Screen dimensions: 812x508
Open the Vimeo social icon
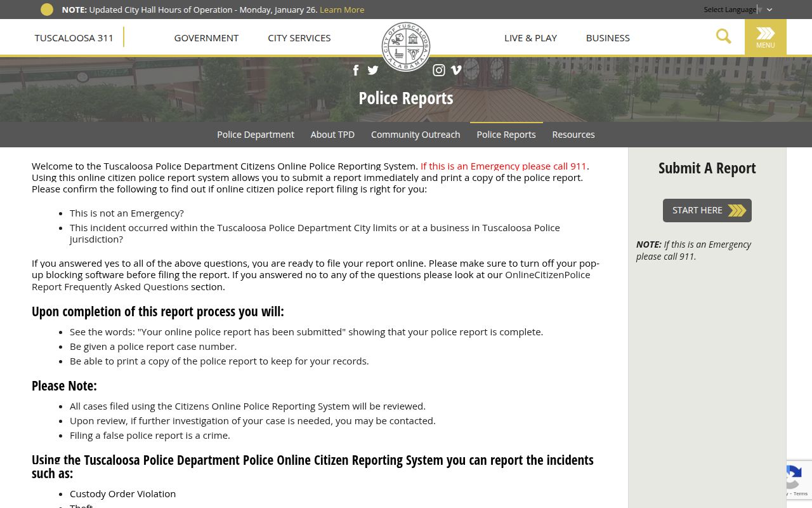click(x=456, y=70)
